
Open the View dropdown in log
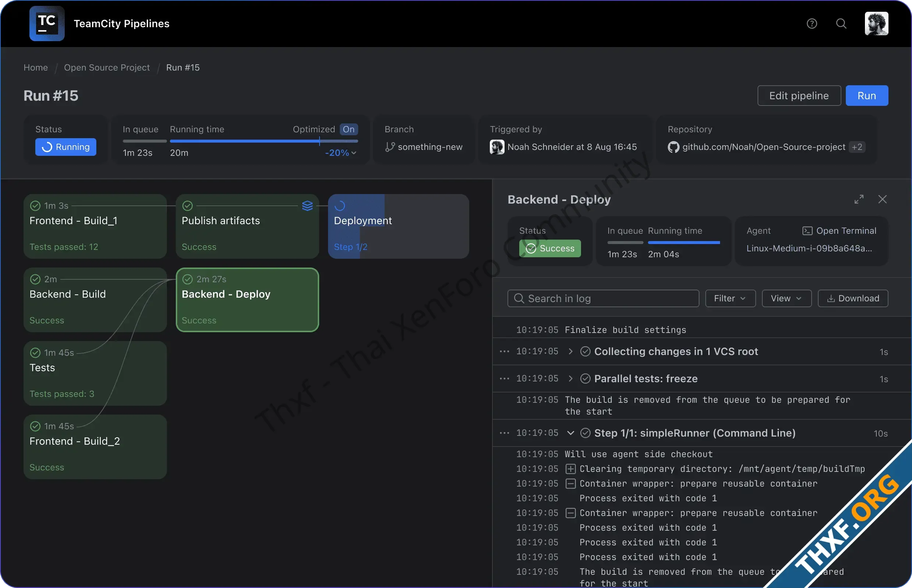(786, 298)
